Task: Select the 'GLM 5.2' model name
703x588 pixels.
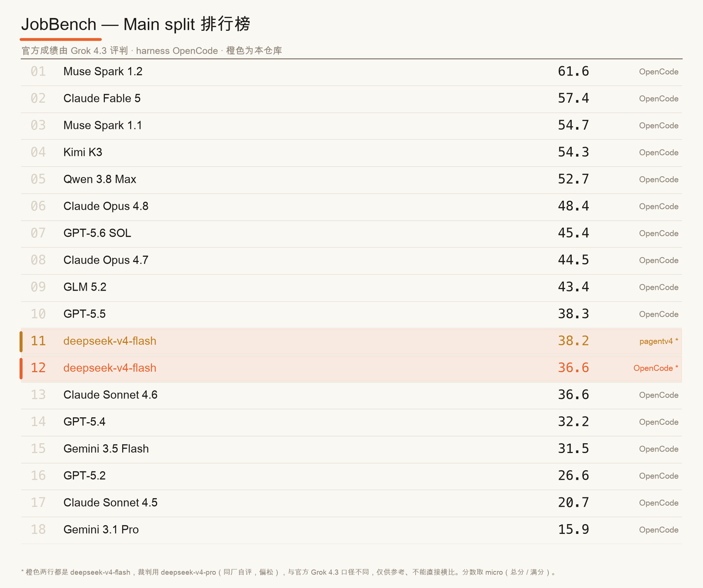Action: pos(85,287)
